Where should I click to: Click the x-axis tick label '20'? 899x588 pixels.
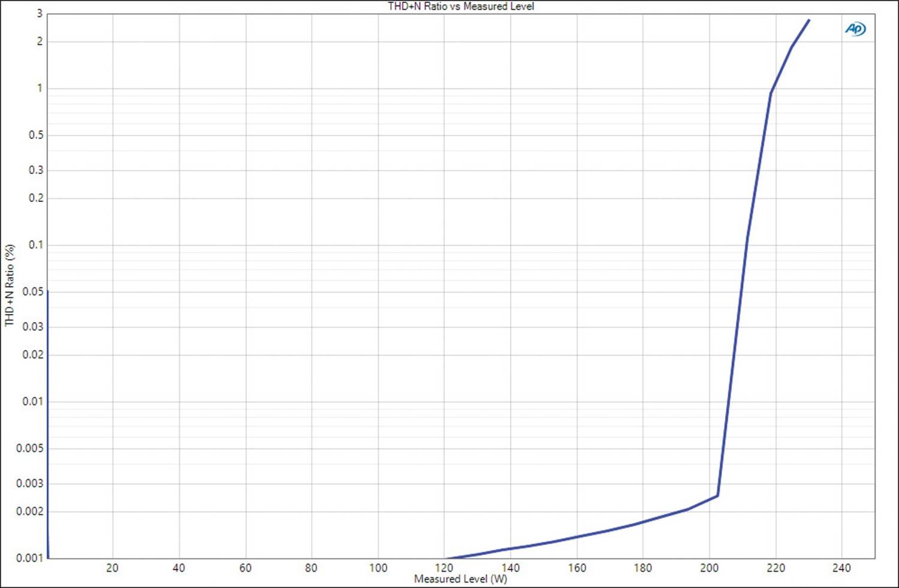(112, 568)
